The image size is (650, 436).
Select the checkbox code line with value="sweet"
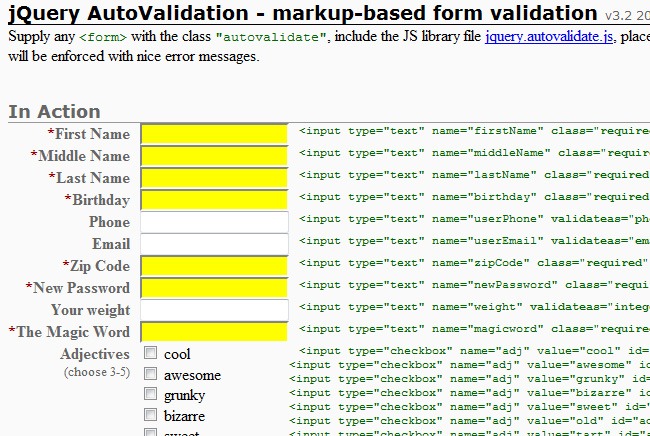(469, 407)
